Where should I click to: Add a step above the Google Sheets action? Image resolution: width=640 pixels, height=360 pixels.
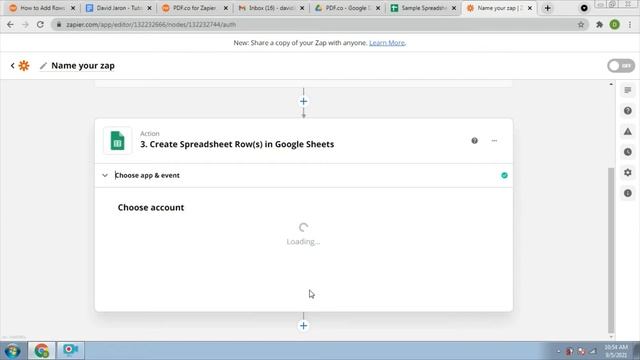303,101
